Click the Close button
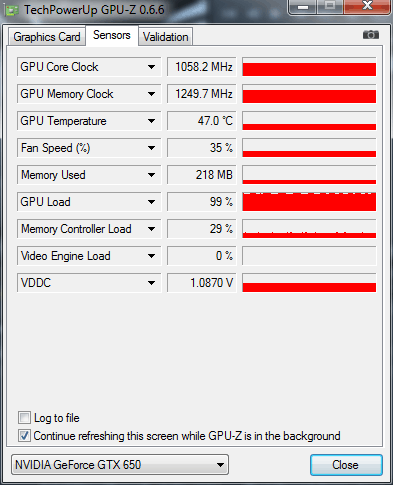Screen dimensions: 393x485 (346, 465)
